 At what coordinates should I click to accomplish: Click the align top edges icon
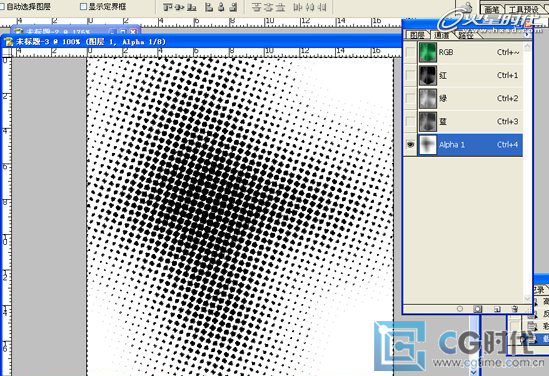click(168, 7)
